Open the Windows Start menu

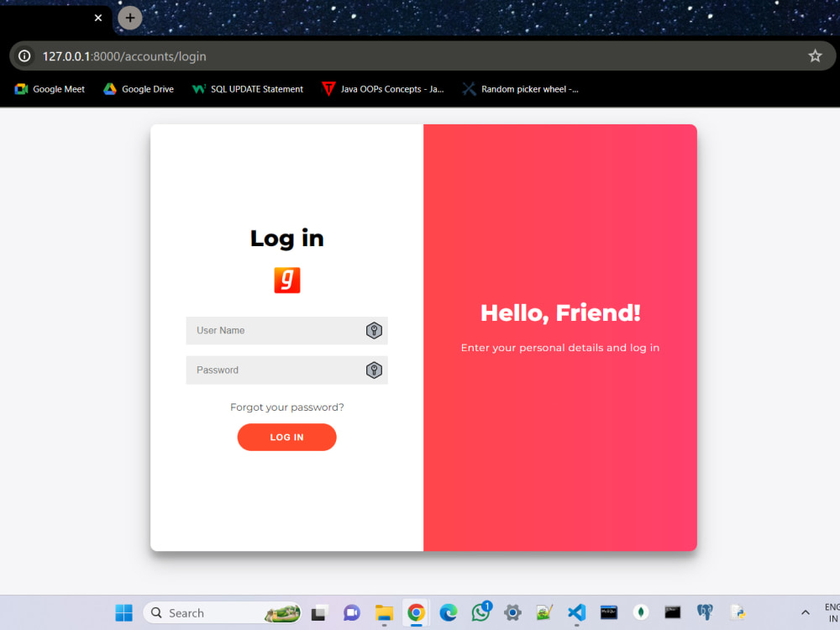tap(123, 612)
